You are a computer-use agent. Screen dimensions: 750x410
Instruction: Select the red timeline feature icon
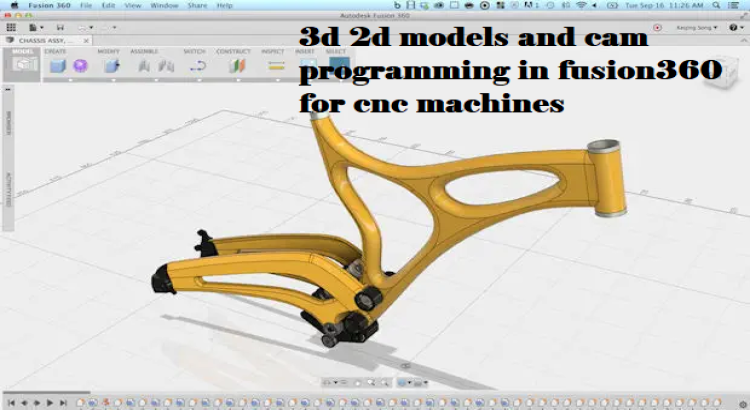106,403
